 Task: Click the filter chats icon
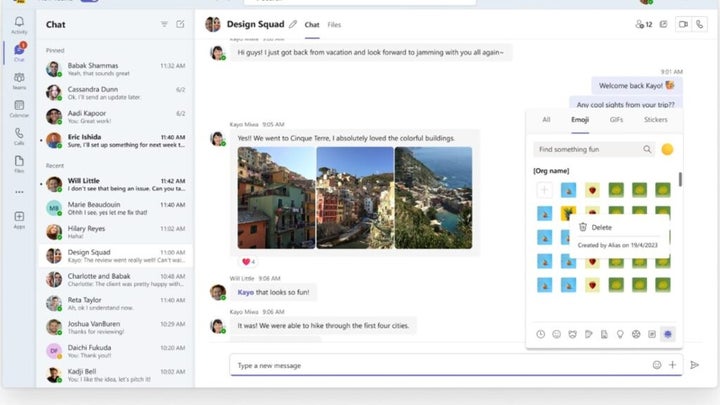tap(164, 24)
